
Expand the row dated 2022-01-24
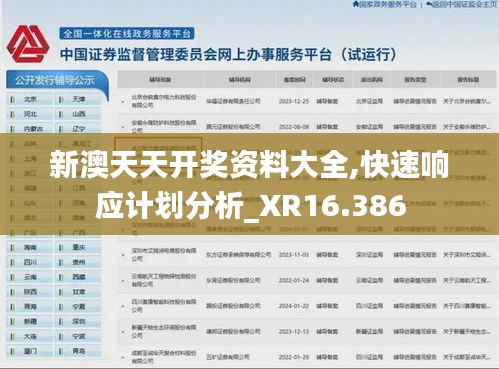[x=123, y=281]
